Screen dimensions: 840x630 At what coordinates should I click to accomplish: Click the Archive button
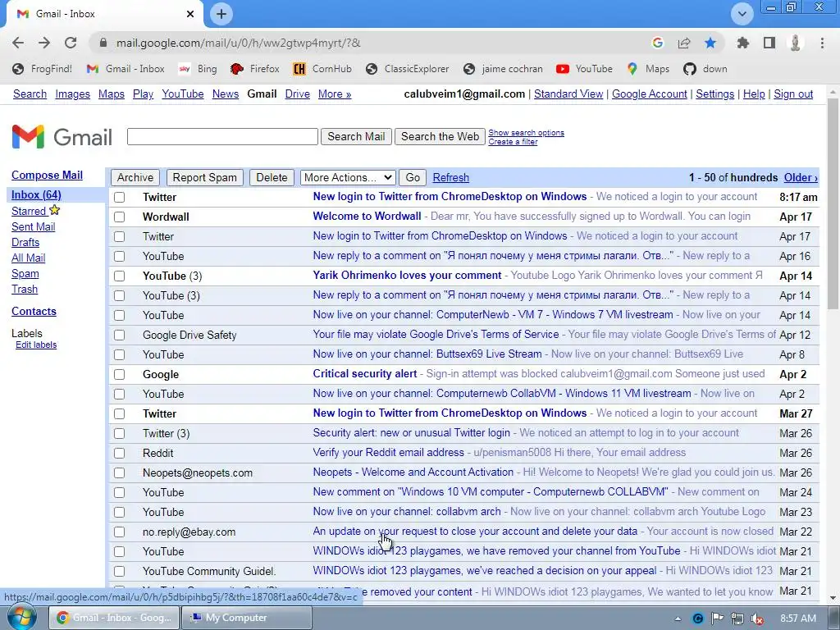click(x=135, y=177)
